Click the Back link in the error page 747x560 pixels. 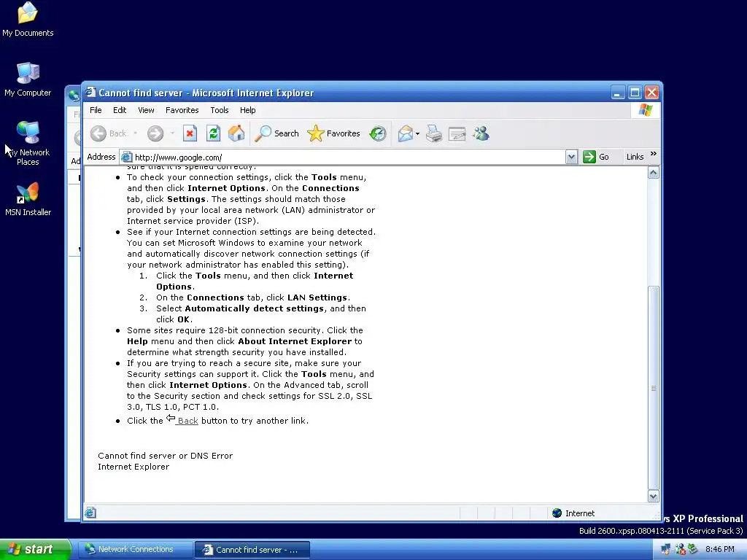(x=187, y=421)
